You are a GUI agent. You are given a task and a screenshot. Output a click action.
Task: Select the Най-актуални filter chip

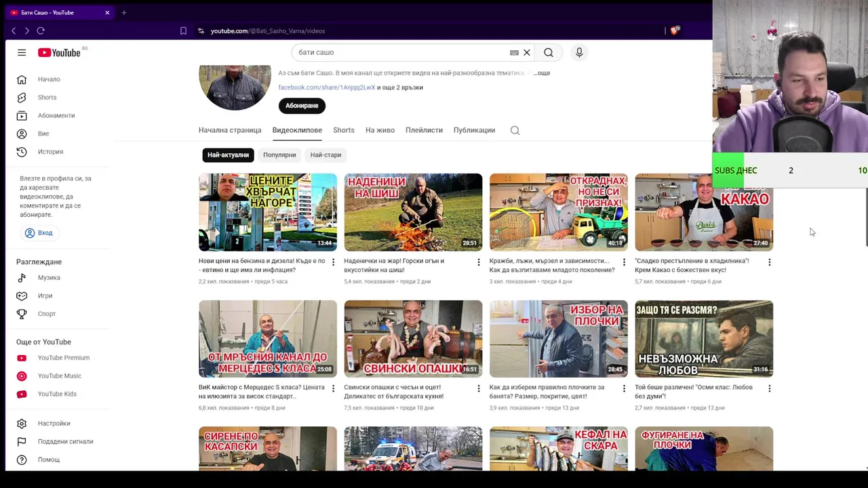tap(228, 155)
